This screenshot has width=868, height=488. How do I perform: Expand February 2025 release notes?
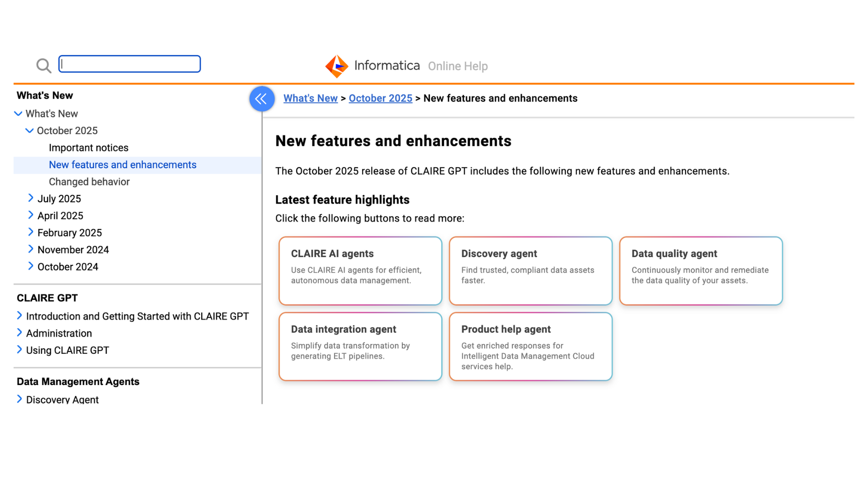point(31,232)
